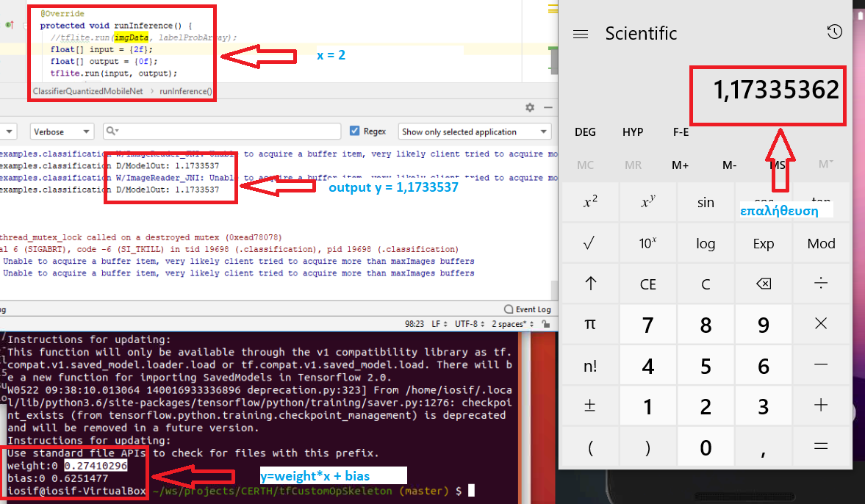Click the digit 7 key

[648, 324]
